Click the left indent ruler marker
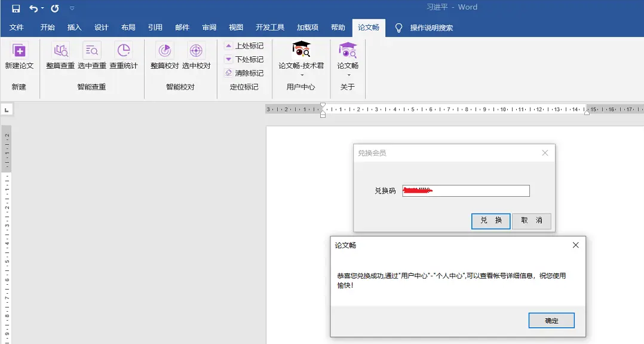 [x=323, y=115]
